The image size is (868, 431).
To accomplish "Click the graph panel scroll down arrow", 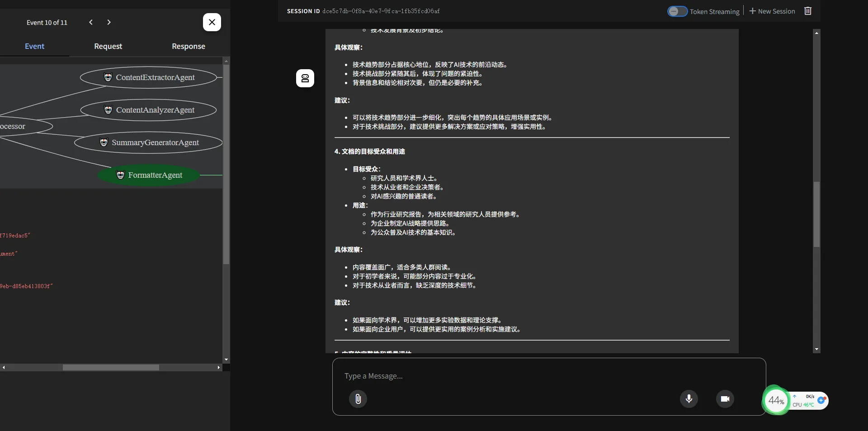I will [x=226, y=360].
